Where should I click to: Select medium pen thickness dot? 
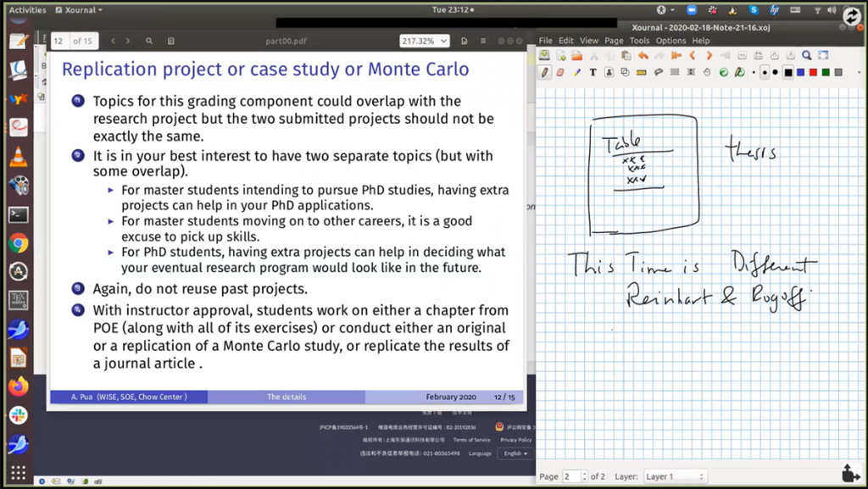pyautogui.click(x=765, y=72)
